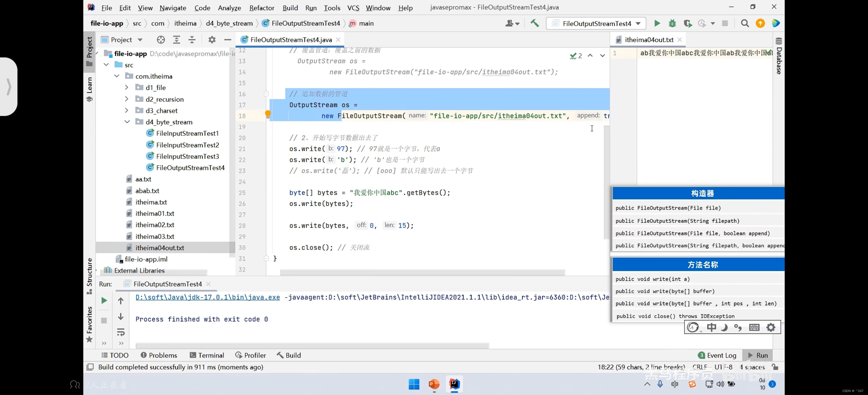Click the volume icon in system tray
This screenshot has height=395, width=868.
click(720, 384)
